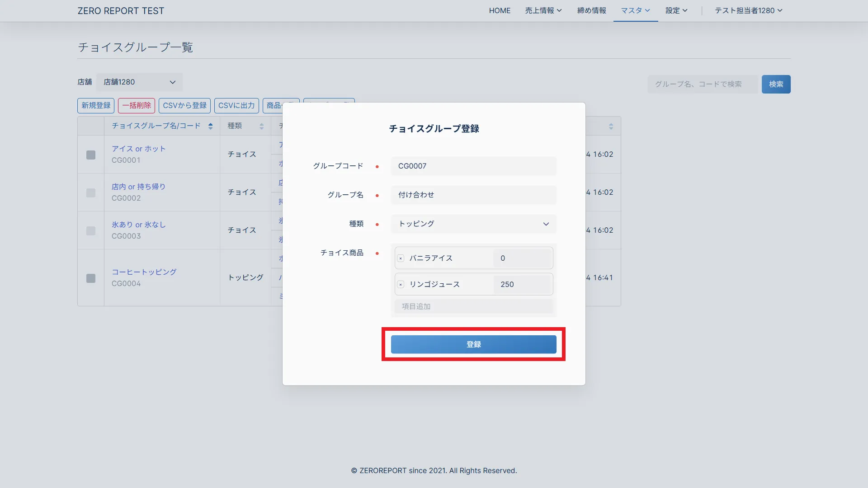Click sort arrows in last table column

tap(611, 126)
